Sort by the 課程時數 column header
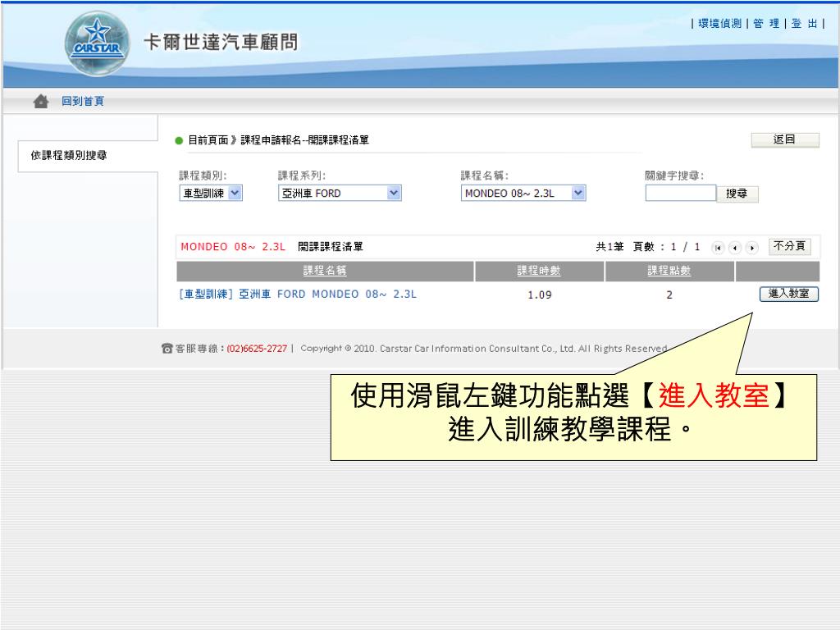The width and height of the screenshot is (840, 630). [x=539, y=271]
